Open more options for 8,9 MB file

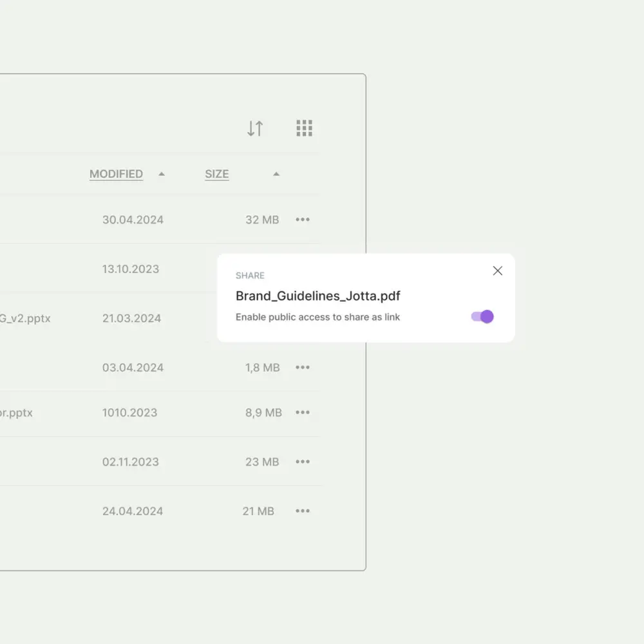coord(303,412)
